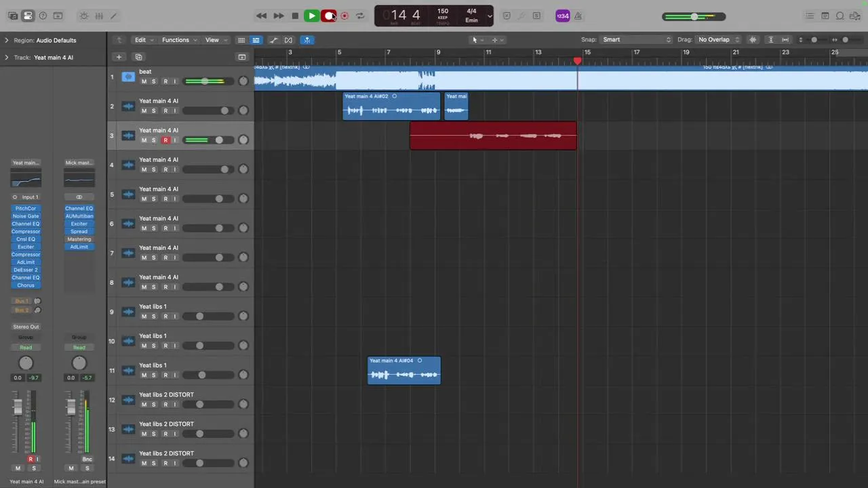The height and width of the screenshot is (488, 868).
Task: Open Smart Controls dial icon
Action: click(84, 16)
